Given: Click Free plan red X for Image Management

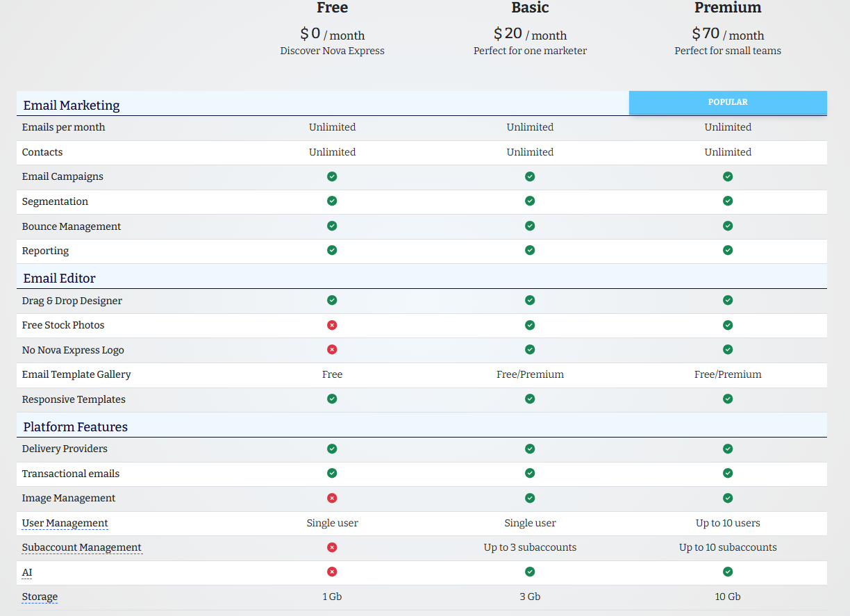Looking at the screenshot, I should point(332,498).
